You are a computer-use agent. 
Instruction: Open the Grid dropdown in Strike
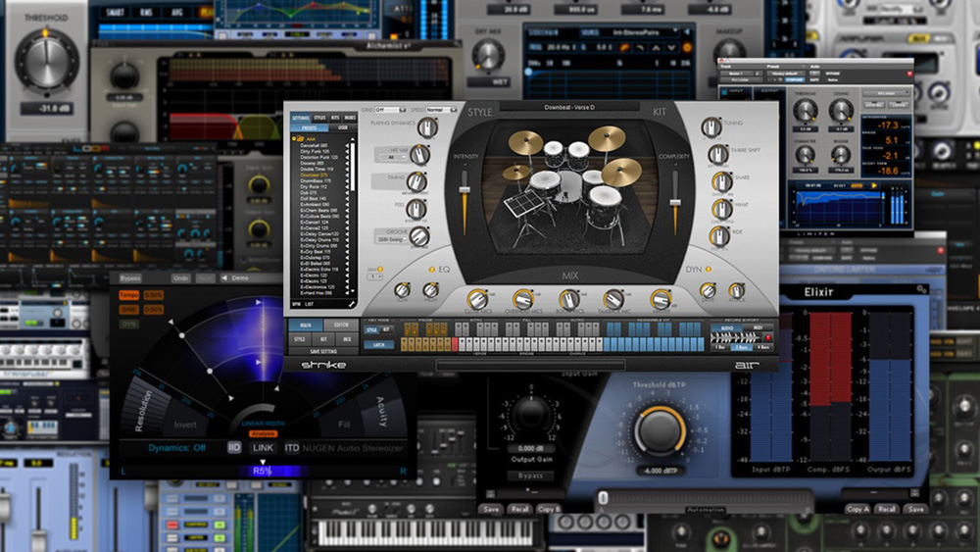[390, 110]
